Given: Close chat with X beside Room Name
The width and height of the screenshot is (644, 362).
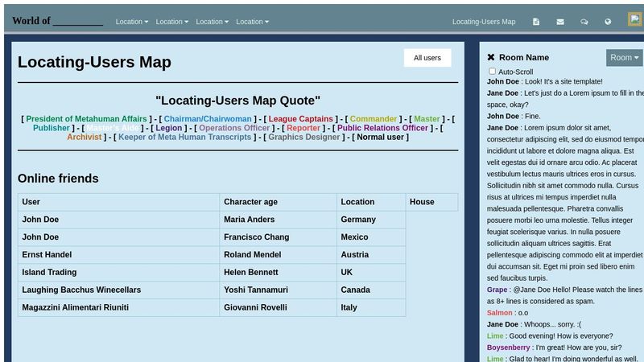Looking at the screenshot, I should click(491, 57).
